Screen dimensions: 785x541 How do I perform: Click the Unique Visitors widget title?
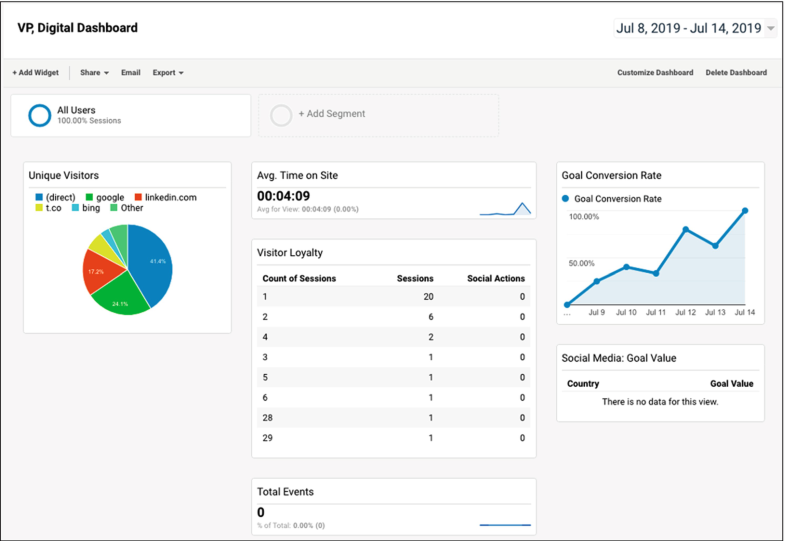point(64,176)
